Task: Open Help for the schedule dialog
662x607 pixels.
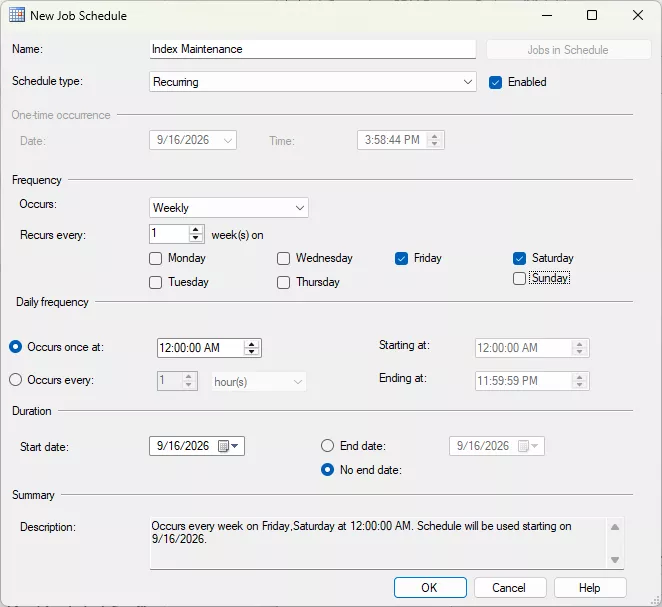Action: tap(590, 588)
